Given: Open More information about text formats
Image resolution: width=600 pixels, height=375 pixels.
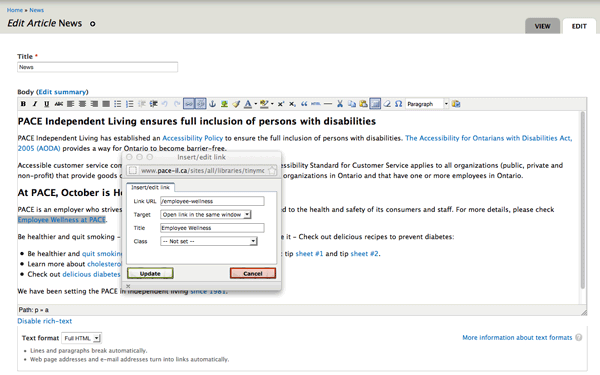Looking at the screenshot, I should [517, 337].
